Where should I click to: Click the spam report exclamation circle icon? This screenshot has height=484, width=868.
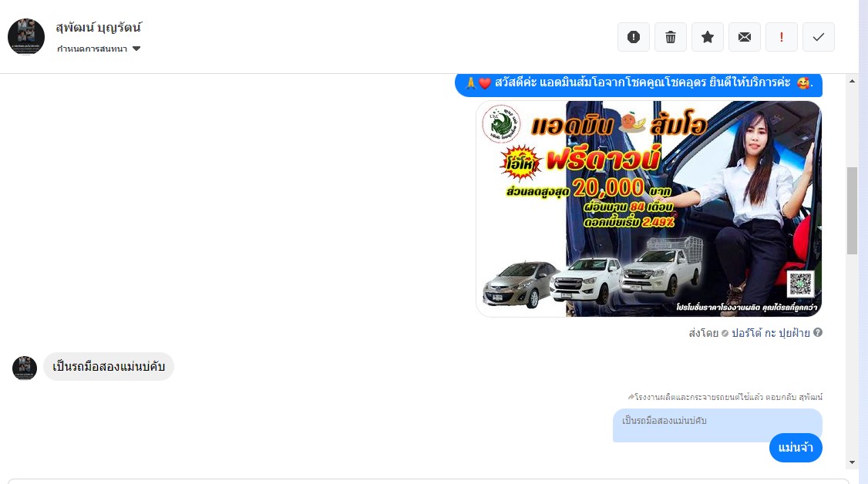[634, 37]
